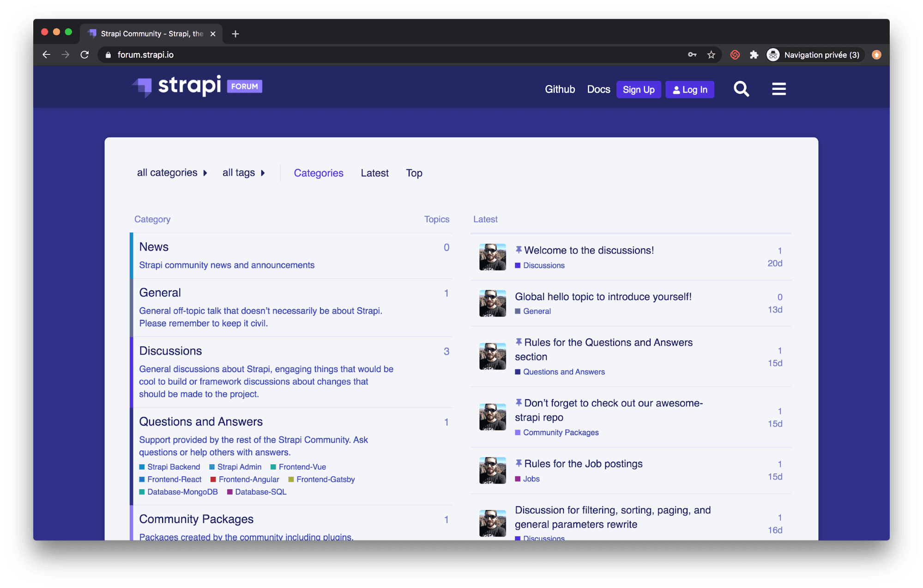923x588 pixels.
Task: Open the hamburger menu icon
Action: 778,89
